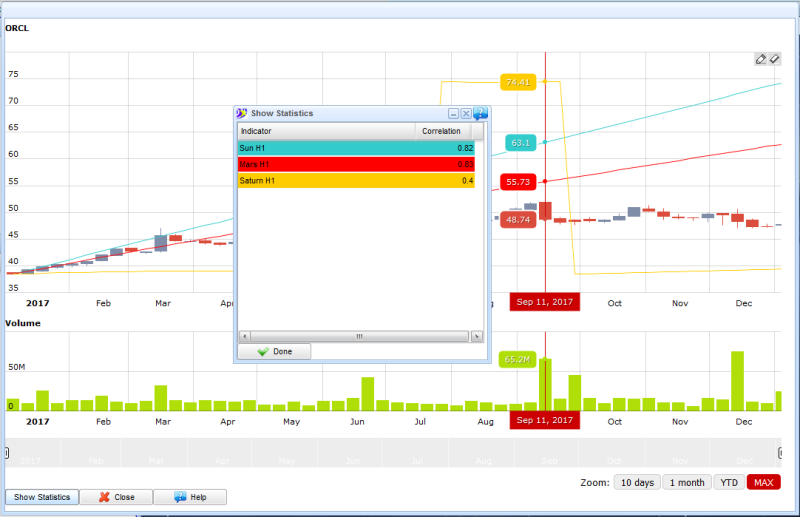
Task: Click the eraser icon on chart
Action: pyautogui.click(x=774, y=59)
